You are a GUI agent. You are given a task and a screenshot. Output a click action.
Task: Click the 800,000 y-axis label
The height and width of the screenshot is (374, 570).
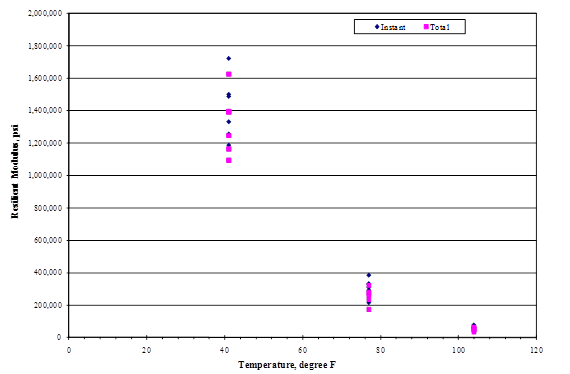point(48,208)
